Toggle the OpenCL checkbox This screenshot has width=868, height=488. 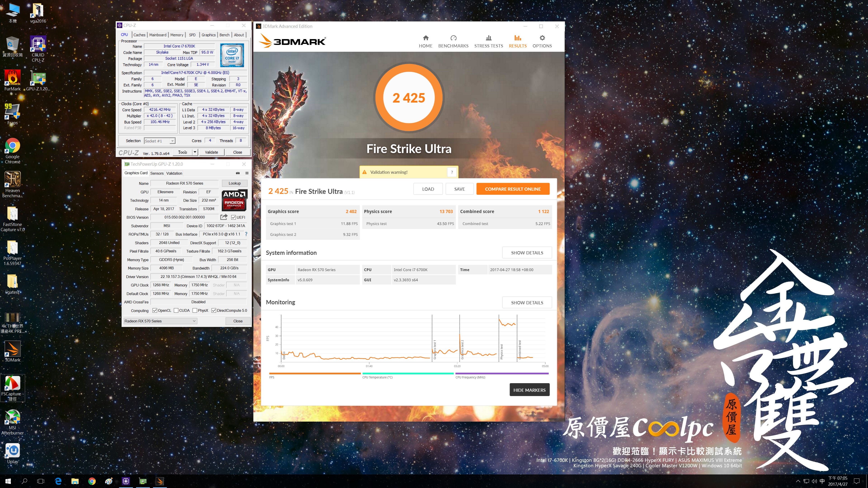tap(155, 310)
